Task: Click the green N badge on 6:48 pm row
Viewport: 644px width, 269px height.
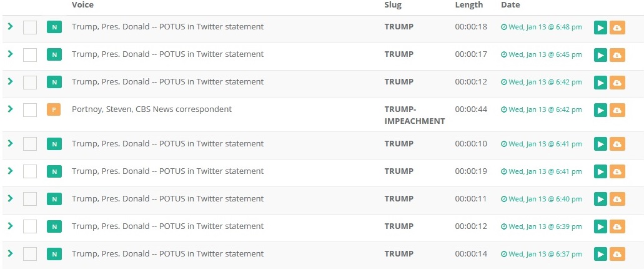Action: click(54, 28)
